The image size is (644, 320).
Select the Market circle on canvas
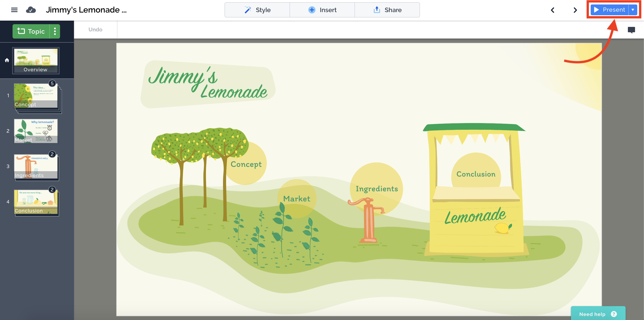pos(297,199)
